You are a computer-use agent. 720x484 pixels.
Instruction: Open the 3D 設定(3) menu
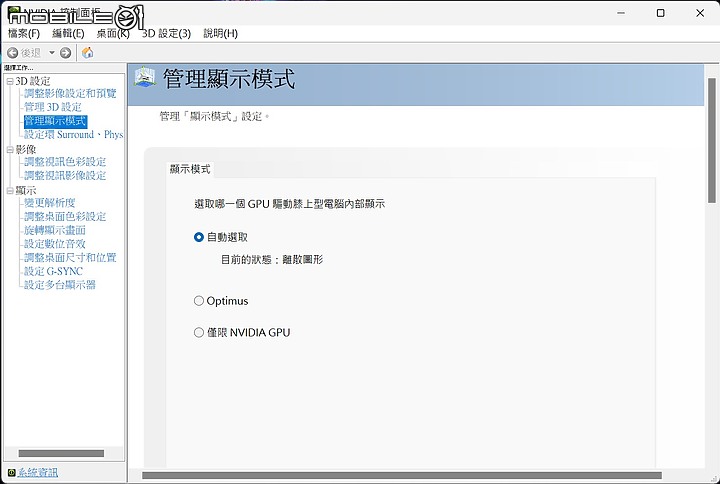point(166,34)
